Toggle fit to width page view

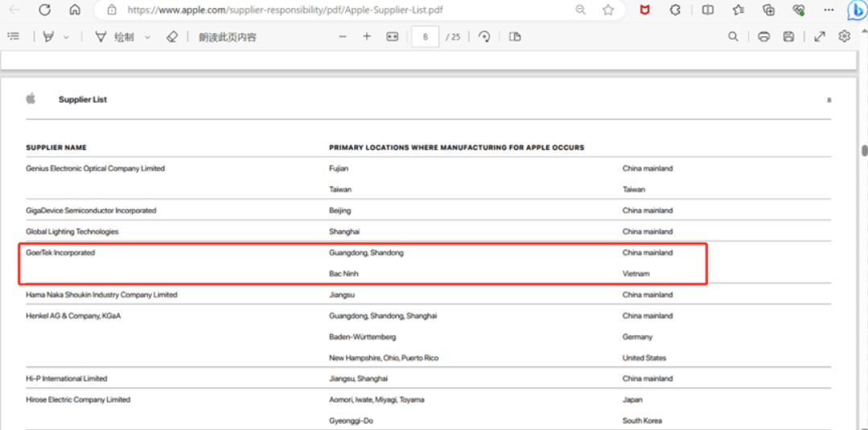(x=393, y=37)
